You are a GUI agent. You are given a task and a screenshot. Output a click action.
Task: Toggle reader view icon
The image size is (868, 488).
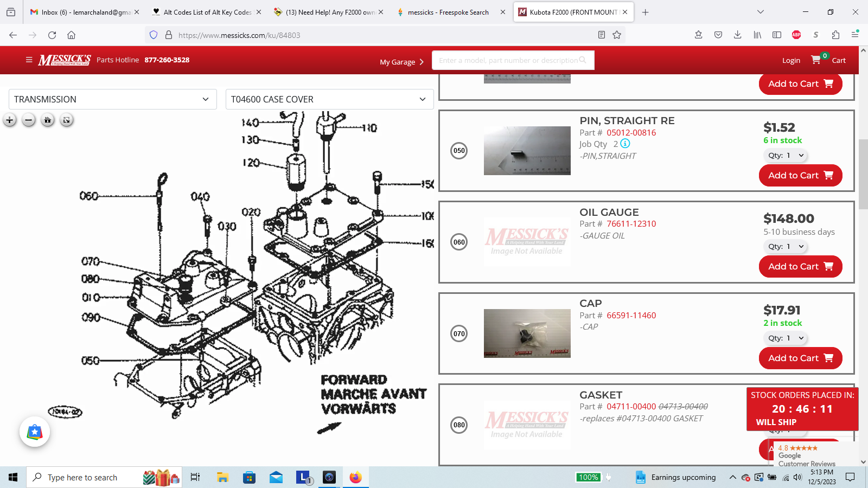(x=601, y=35)
